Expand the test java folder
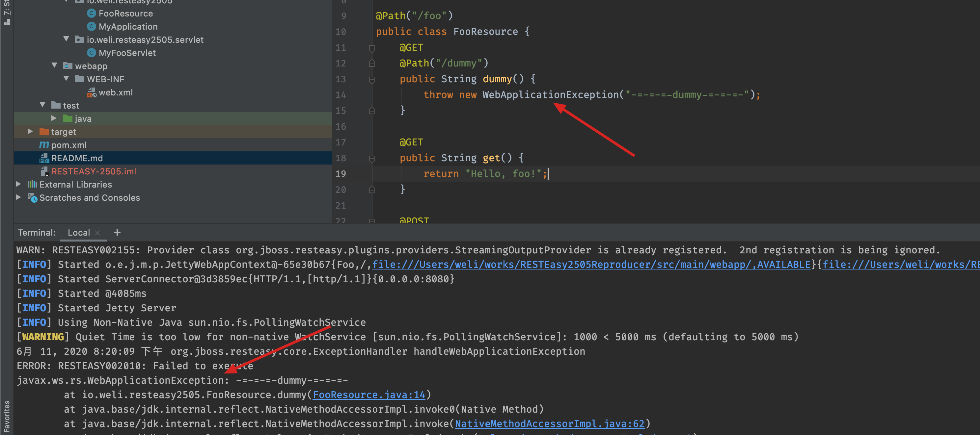The width and height of the screenshot is (980, 435). click(54, 118)
